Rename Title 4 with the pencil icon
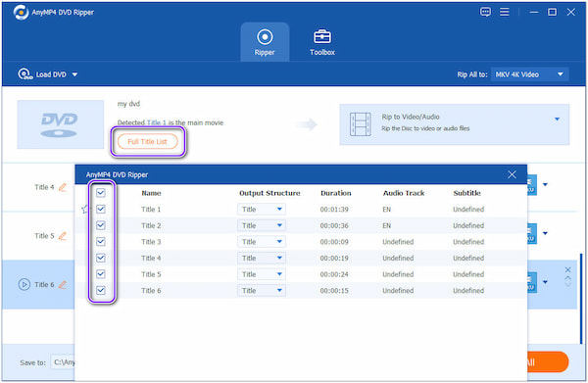This screenshot has height=383, width=588. tap(63, 187)
